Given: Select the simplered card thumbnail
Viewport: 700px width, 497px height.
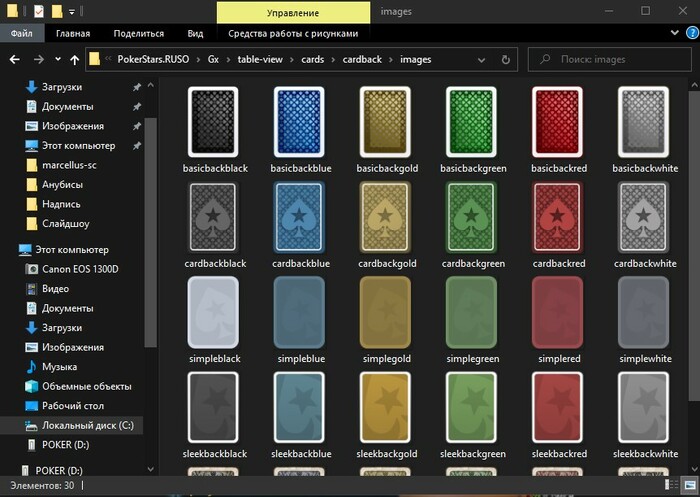Looking at the screenshot, I should coord(558,312).
